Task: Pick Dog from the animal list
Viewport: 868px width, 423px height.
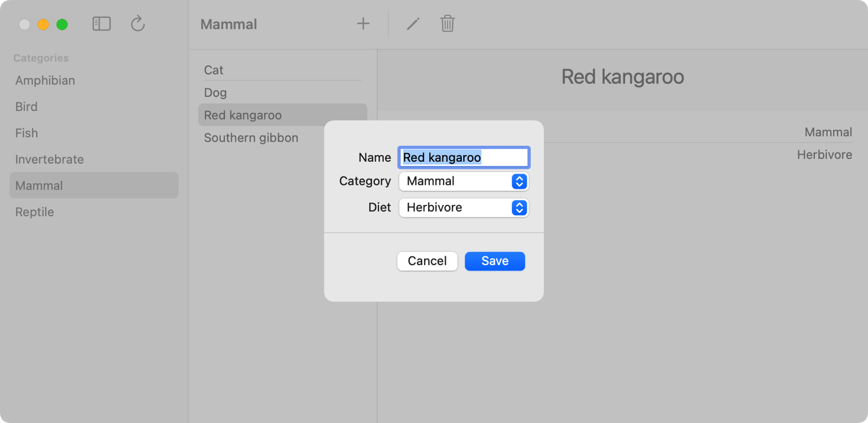Action: pos(216,93)
